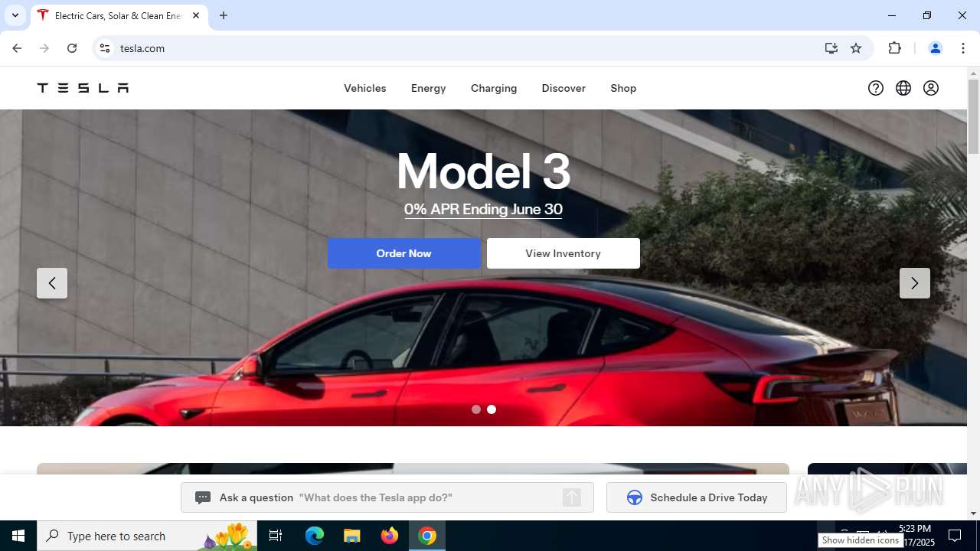
Task: Close the Tesla browser tab
Action: point(196,15)
